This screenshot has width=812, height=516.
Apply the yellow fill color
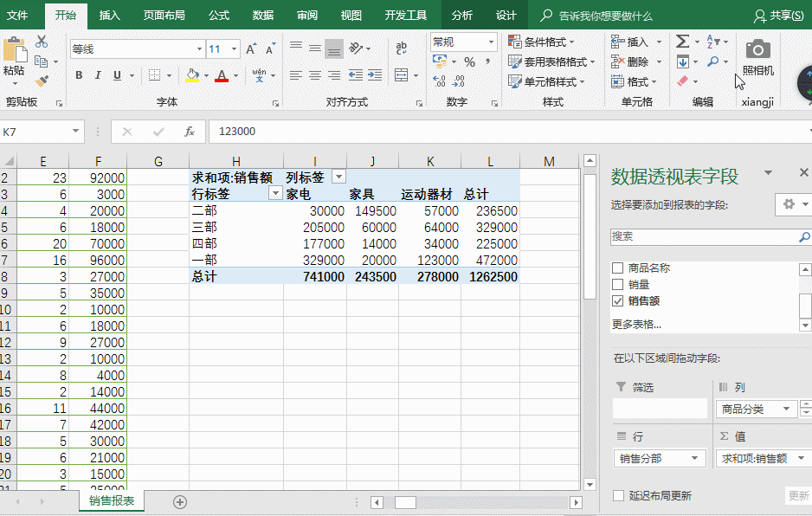click(192, 75)
